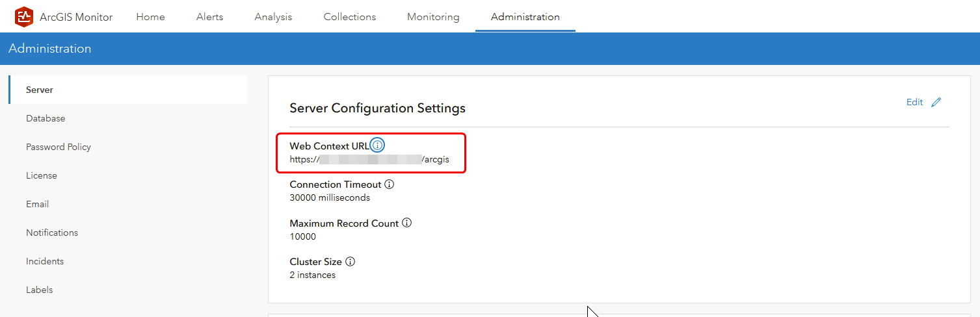Click the Web Context URL info icon

tap(377, 146)
